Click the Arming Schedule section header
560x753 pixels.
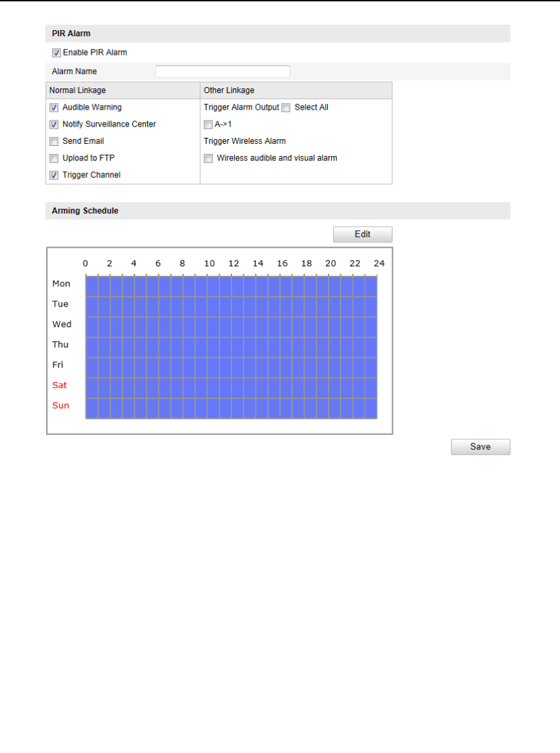point(278,211)
